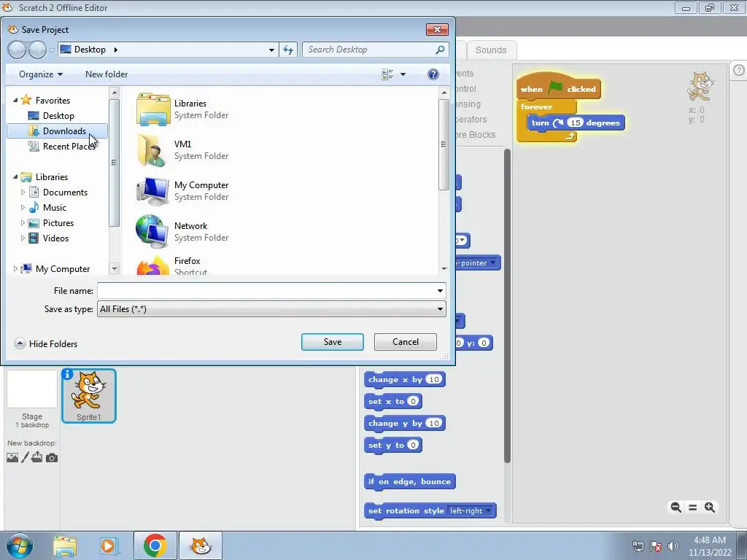This screenshot has width=747, height=560.
Task: Expand the Documents library node
Action: pos(23,192)
